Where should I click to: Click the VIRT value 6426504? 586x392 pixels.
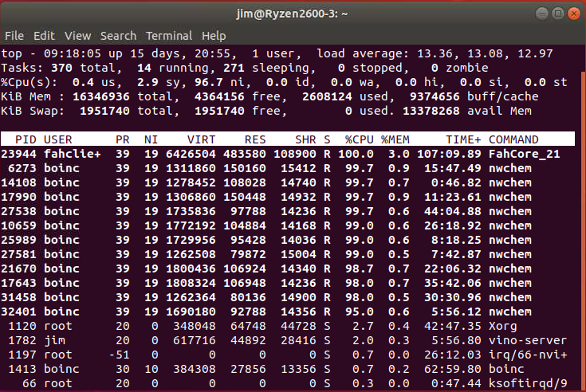pos(191,154)
